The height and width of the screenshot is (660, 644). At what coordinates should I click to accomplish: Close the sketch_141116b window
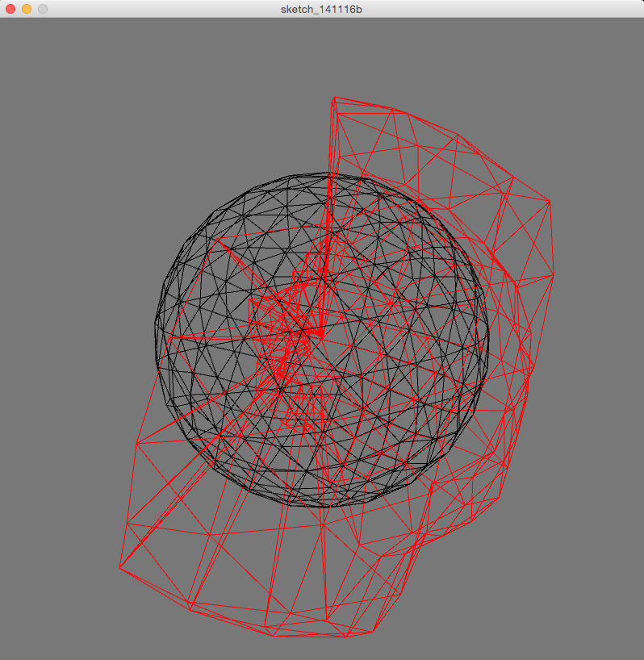coord(10,9)
